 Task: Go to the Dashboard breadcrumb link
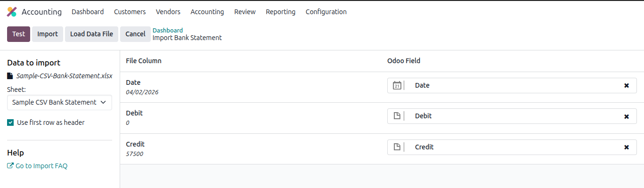168,30
